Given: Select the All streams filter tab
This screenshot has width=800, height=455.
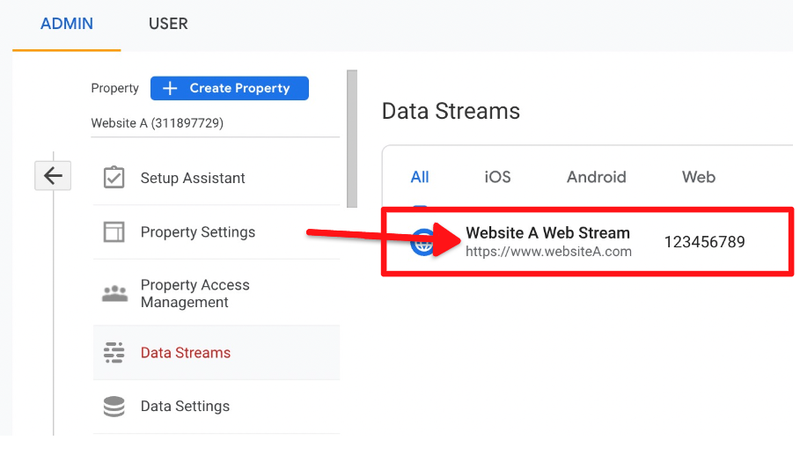Looking at the screenshot, I should [x=420, y=177].
